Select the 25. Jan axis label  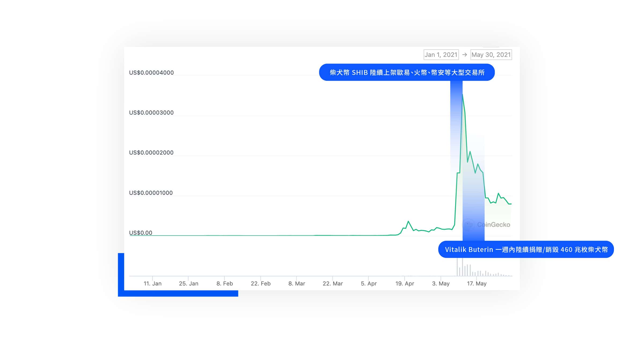189,284
